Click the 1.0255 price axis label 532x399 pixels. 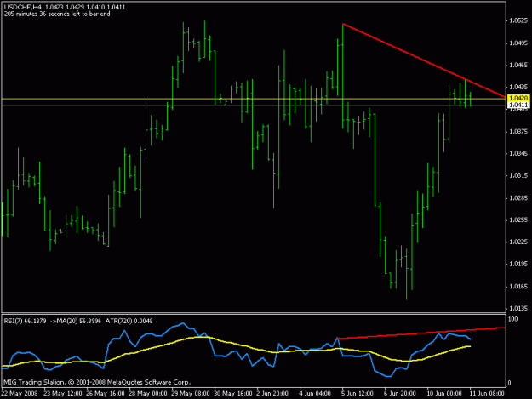point(518,219)
